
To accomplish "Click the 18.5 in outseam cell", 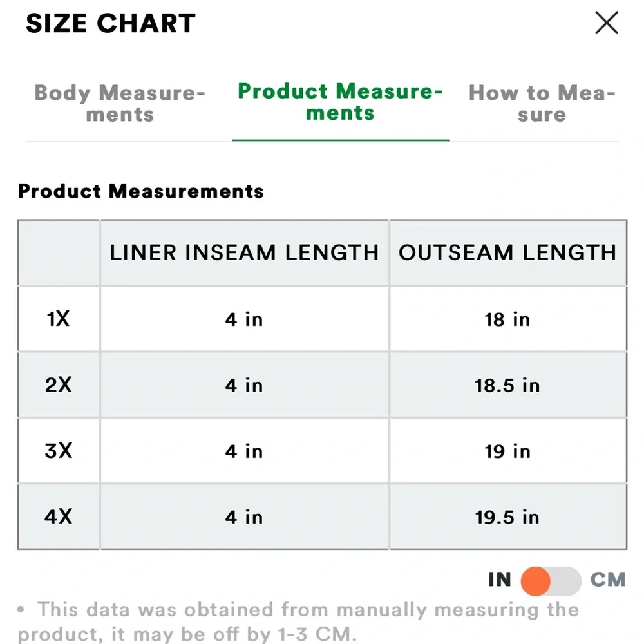I will pyautogui.click(x=507, y=385).
